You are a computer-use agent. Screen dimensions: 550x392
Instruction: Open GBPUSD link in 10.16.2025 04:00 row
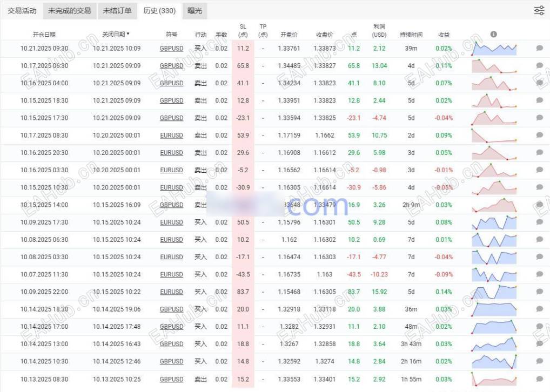point(171,83)
